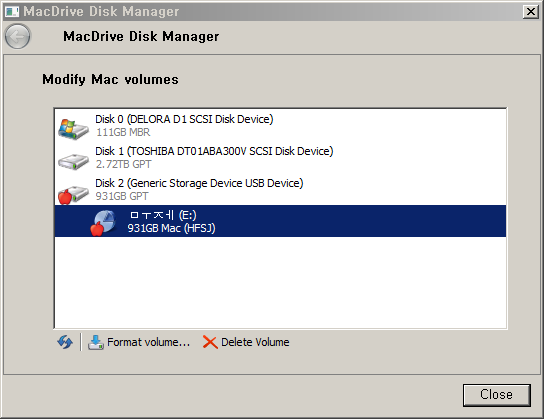Screen dimensions: 544x419
Task: Close the window with title bar X
Action: (530, 12)
